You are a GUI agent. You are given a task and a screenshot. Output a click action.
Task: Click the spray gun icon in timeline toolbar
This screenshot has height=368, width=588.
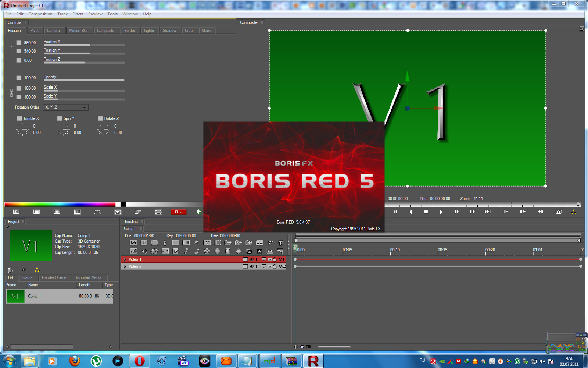point(280,251)
